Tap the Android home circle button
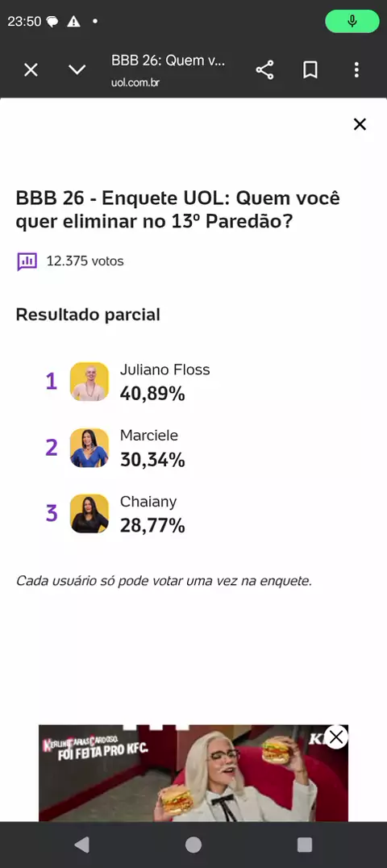Viewport: 387px width, 868px height. point(193,845)
